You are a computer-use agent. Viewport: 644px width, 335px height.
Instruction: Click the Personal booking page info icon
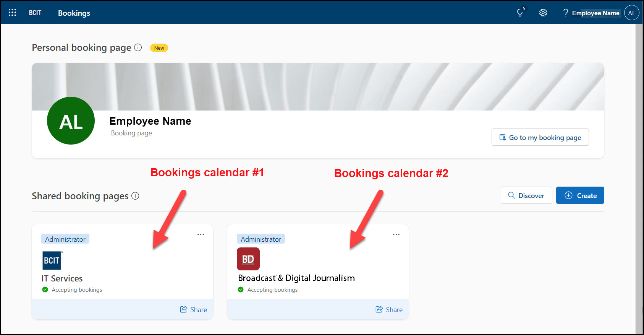click(x=138, y=47)
